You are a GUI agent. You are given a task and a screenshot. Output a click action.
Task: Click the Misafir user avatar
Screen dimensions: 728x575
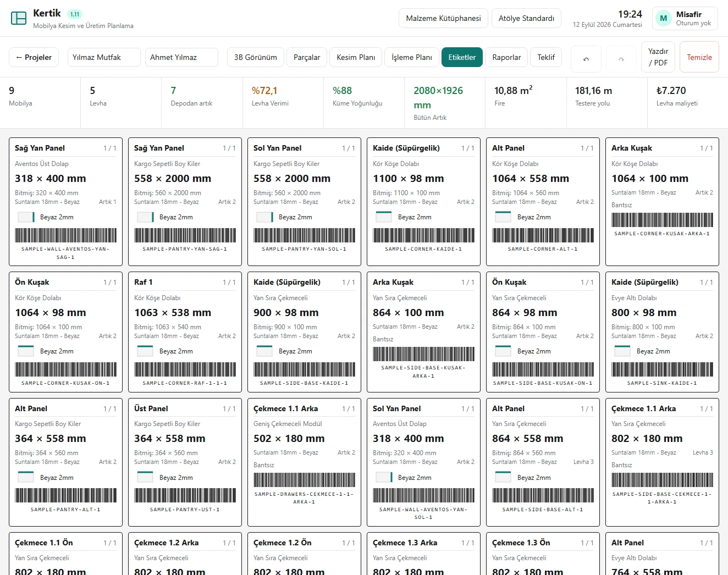pos(664,18)
